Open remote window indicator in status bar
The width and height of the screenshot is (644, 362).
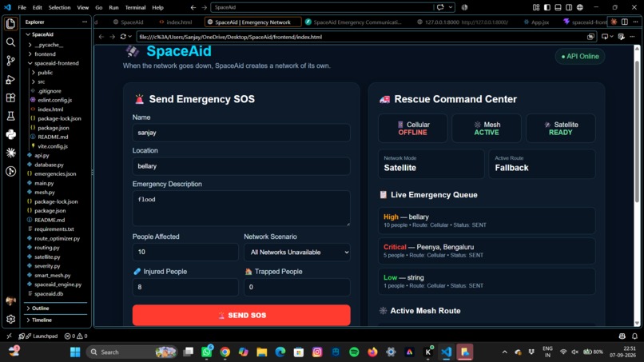click(x=9, y=336)
